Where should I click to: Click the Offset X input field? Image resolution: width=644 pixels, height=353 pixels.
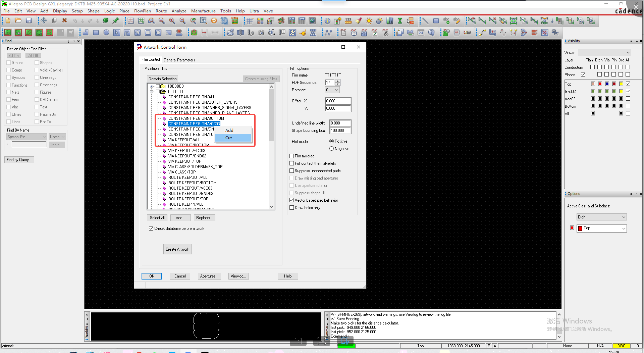[338, 101]
